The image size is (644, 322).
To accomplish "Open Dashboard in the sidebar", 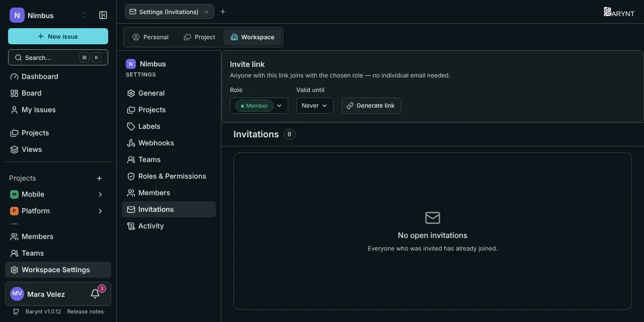I will [58, 76].
